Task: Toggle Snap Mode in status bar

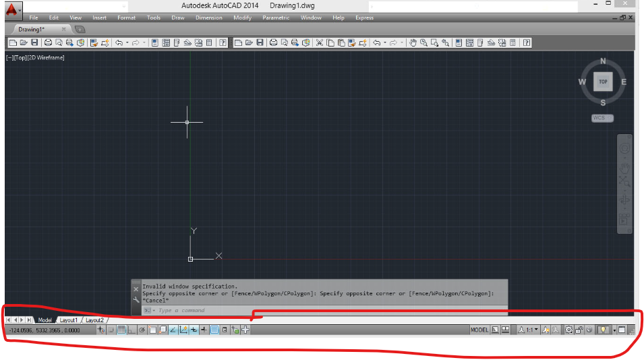Action: coord(111,330)
